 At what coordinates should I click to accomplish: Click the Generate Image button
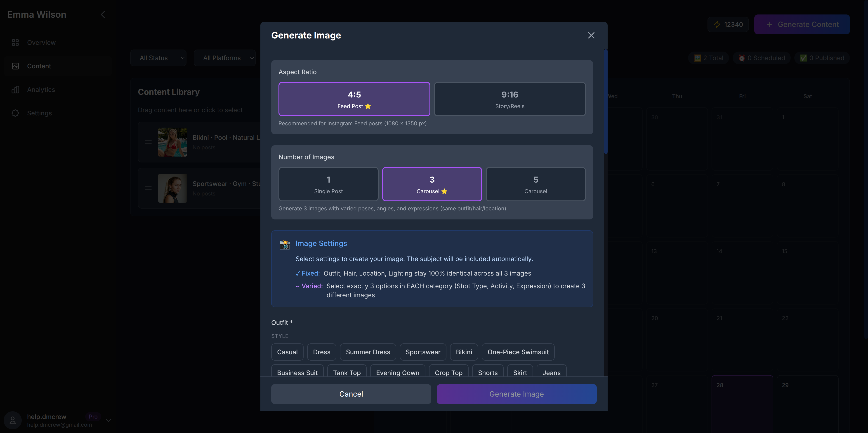516,394
